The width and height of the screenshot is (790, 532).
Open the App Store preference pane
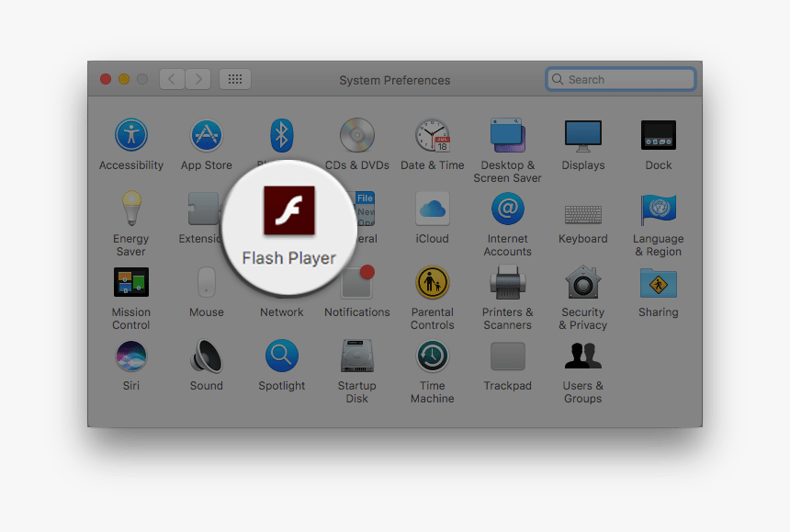pyautogui.click(x=206, y=135)
